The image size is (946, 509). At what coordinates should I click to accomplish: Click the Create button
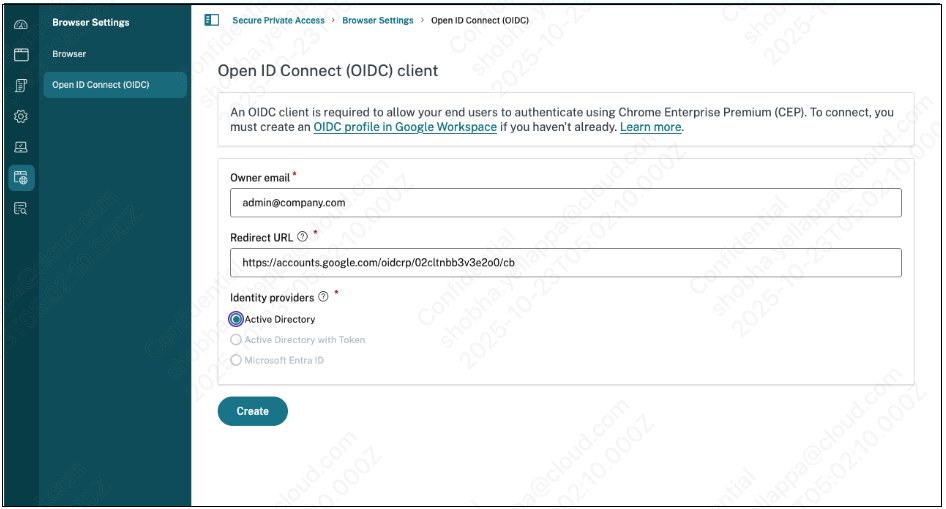253,411
